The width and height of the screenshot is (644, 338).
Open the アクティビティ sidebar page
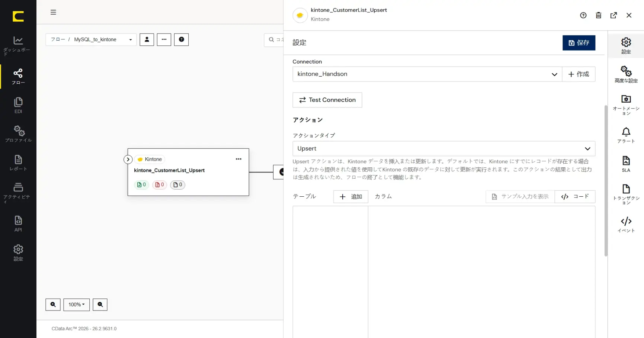(x=18, y=193)
